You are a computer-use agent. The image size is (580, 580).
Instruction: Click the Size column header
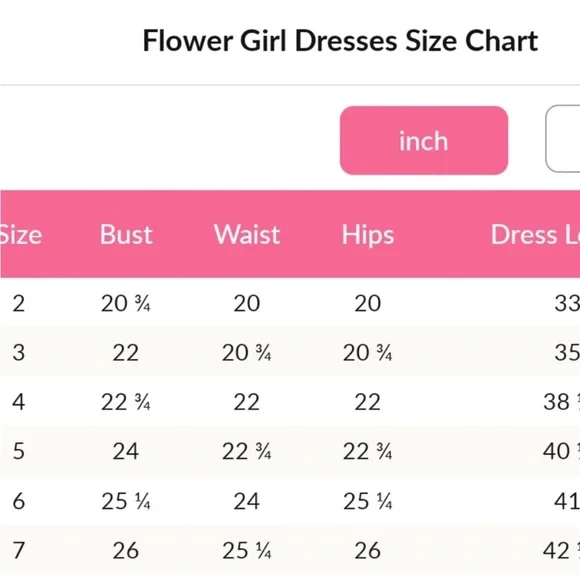21,235
